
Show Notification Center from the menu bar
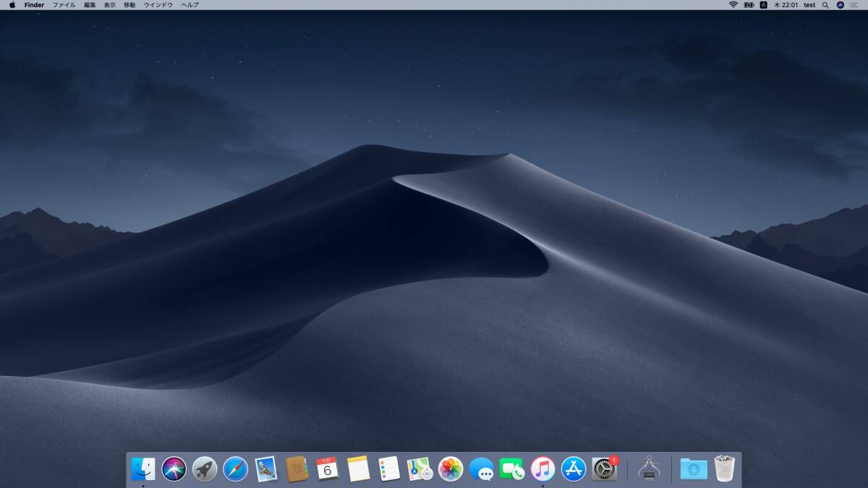[854, 5]
